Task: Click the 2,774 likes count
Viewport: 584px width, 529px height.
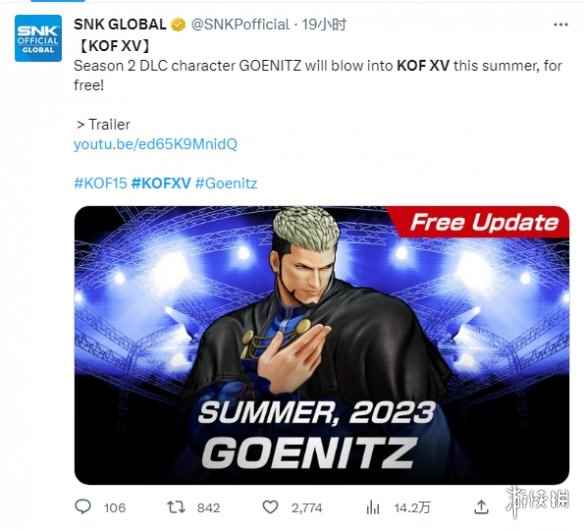Action: [306, 508]
